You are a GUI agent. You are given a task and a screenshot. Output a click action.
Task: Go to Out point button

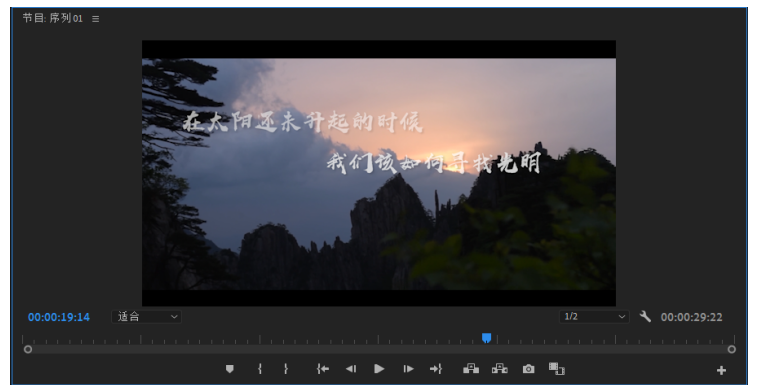coord(436,369)
